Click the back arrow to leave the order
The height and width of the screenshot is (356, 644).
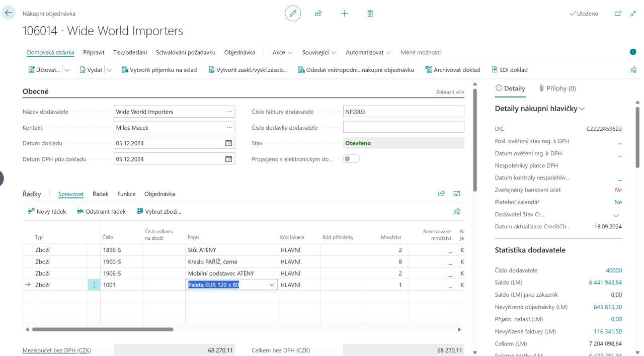[9, 13]
